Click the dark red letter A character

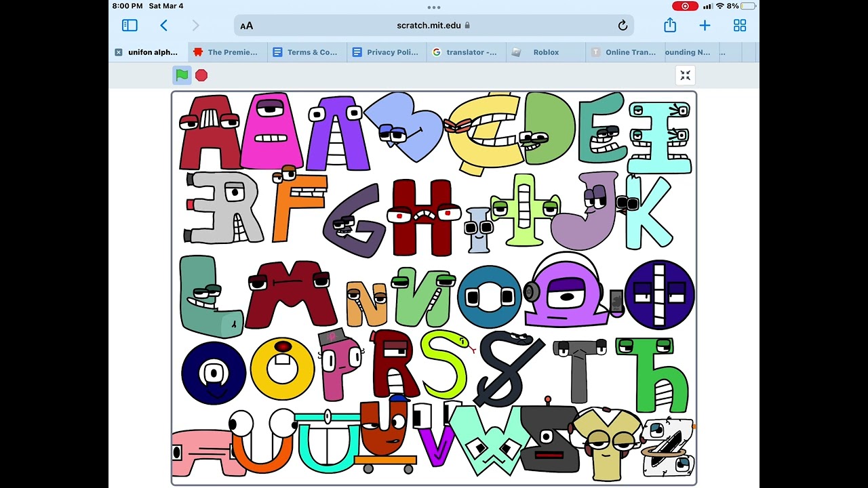[210, 134]
